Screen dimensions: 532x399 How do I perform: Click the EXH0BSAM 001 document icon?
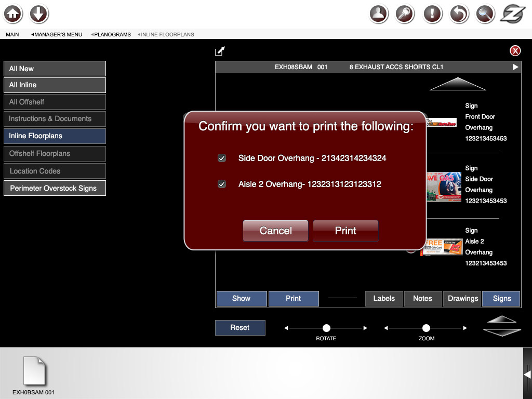tap(34, 371)
